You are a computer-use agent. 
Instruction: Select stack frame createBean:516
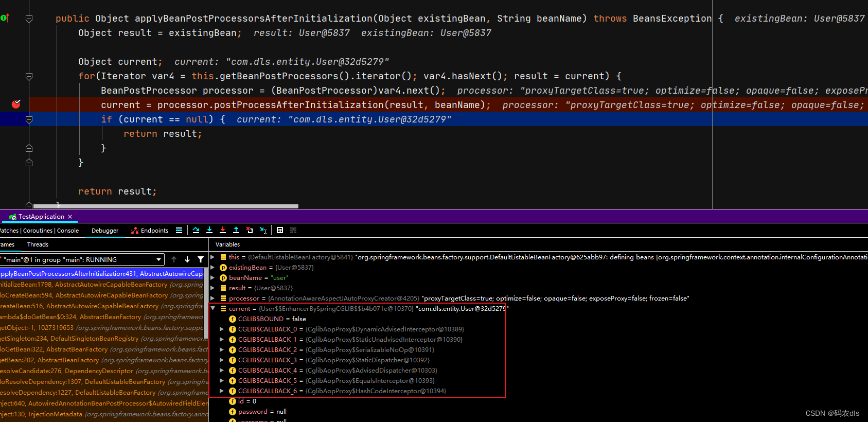tap(102, 306)
